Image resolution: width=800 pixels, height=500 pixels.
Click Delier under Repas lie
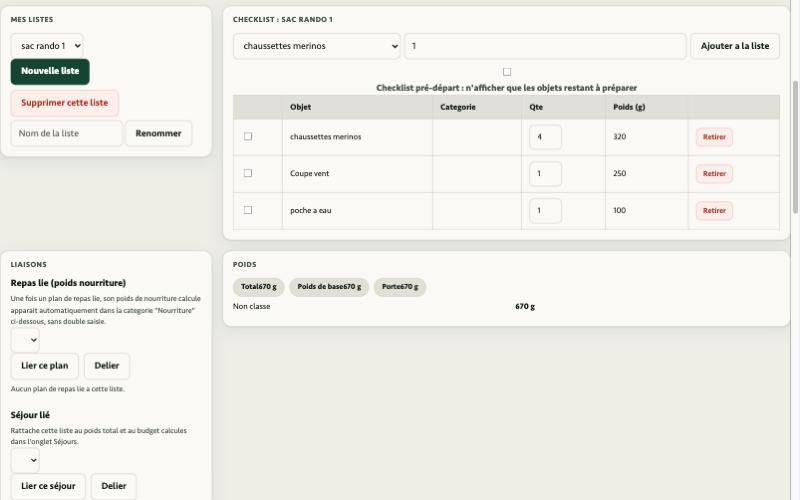[107, 366]
